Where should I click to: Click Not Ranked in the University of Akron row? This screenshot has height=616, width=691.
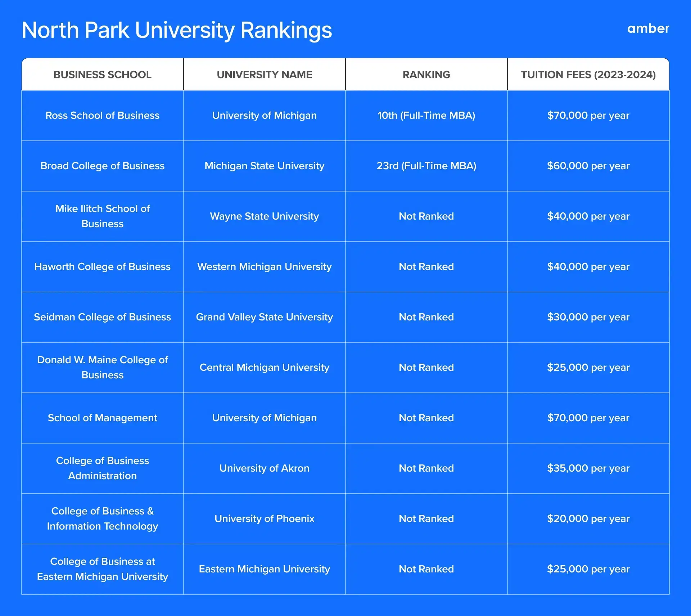click(426, 468)
